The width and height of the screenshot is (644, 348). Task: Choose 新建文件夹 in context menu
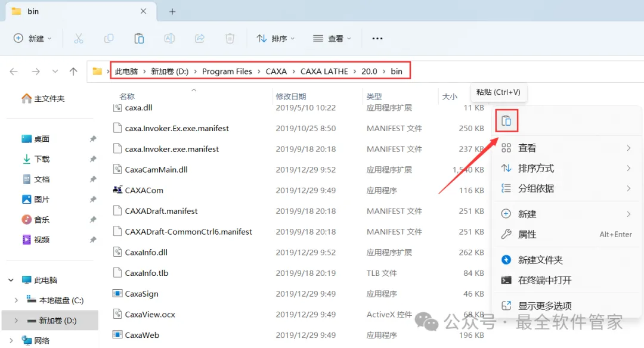point(567,260)
